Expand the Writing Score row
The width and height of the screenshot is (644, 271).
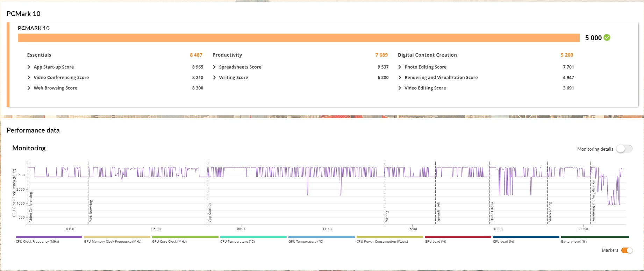point(214,78)
